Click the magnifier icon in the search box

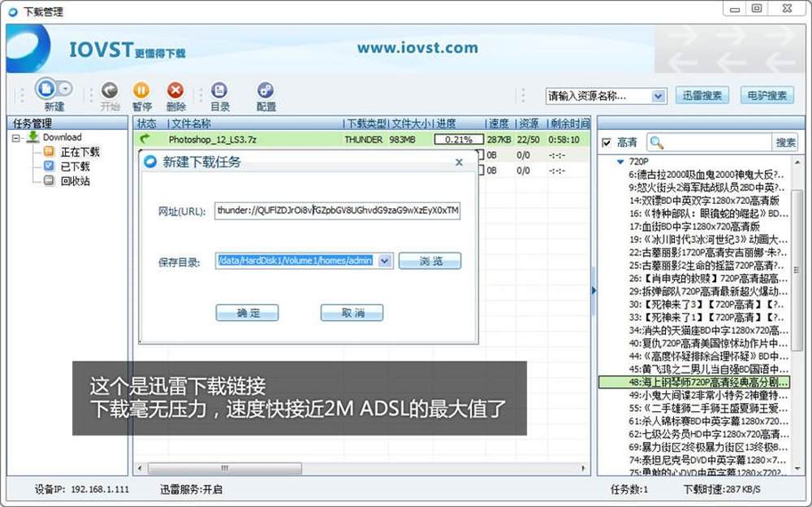click(x=656, y=142)
